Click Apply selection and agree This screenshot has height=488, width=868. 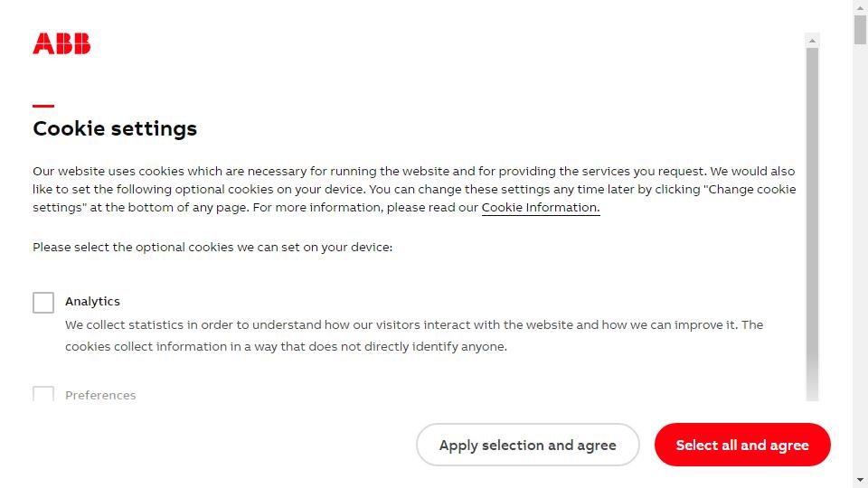(x=527, y=445)
